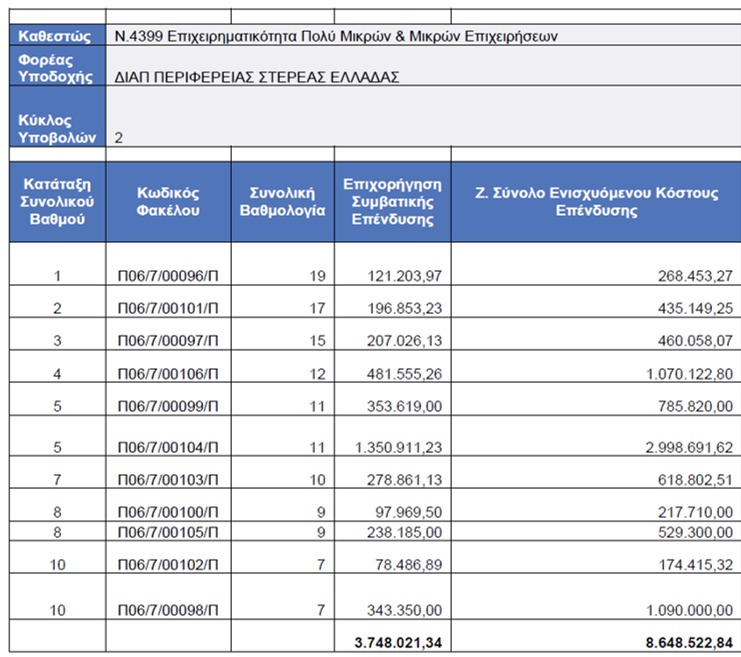The width and height of the screenshot is (741, 657).
Task: Click the ΔΙΑΠ ΠΕΡΙΦΕΡΕΙΑΣ ΣΤΕΡΕΑΣ ΕΛΛΑΔΑΣ cell
Action: coord(423,66)
